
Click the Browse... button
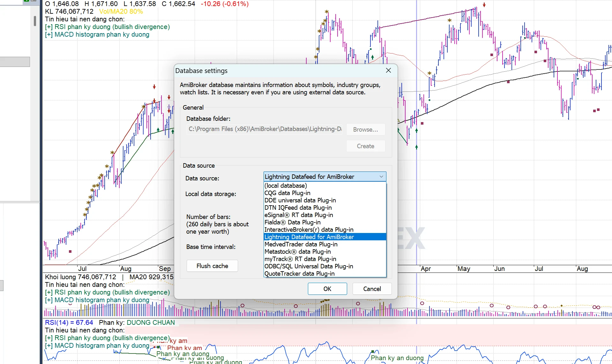366,129
